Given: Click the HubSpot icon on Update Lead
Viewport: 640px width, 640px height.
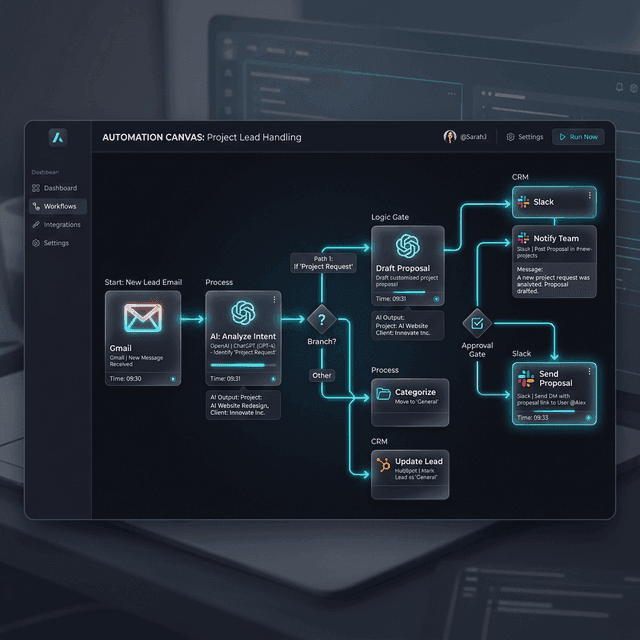Looking at the screenshot, I should point(383,465).
